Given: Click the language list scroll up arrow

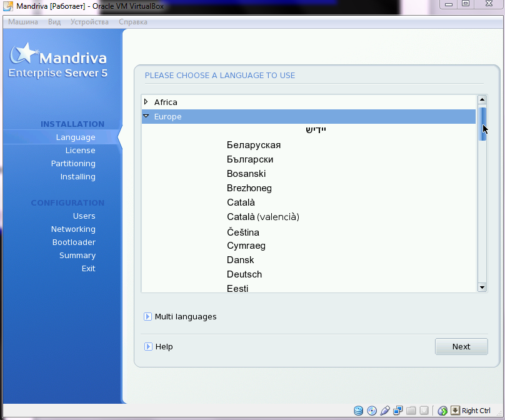Looking at the screenshot, I should pos(482,99).
